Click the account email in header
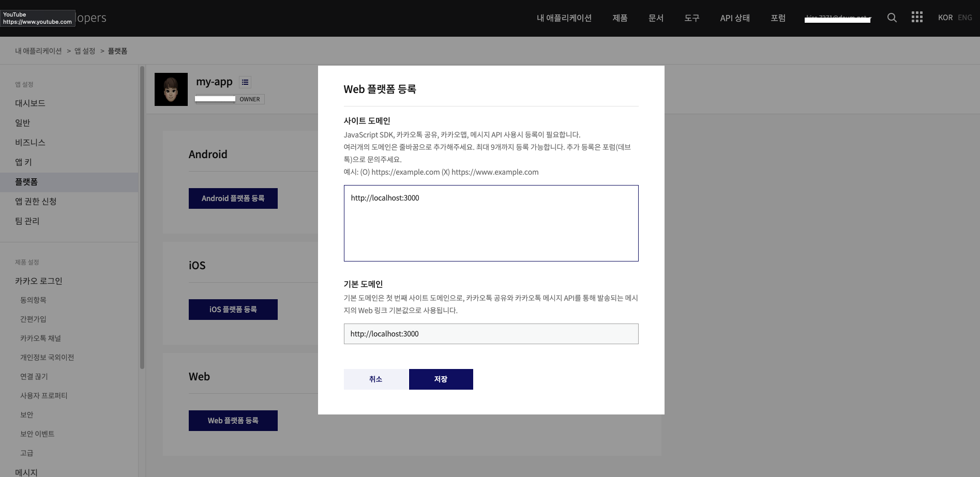The width and height of the screenshot is (980, 477). pos(838,18)
